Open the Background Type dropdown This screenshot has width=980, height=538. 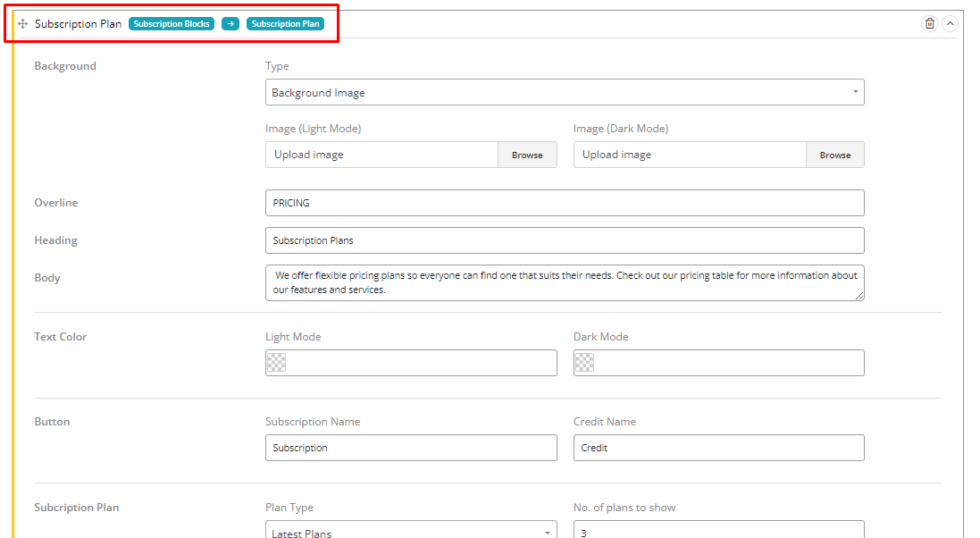564,92
